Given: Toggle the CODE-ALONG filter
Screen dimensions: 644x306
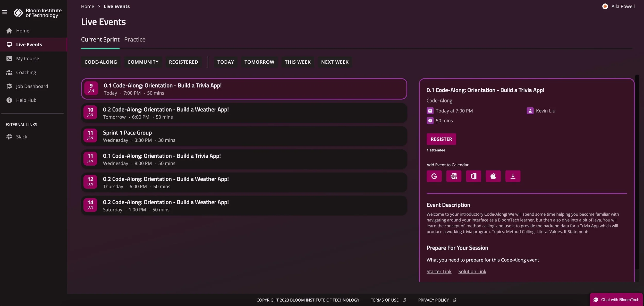Looking at the screenshot, I should tap(101, 62).
